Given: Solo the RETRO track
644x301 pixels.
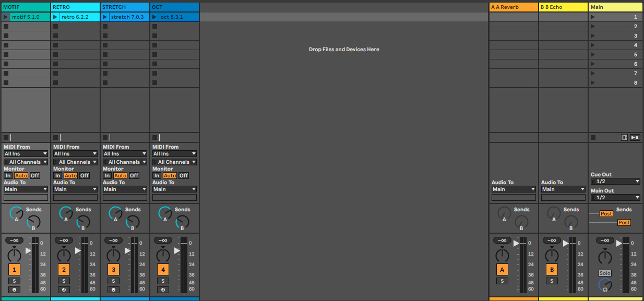Looking at the screenshot, I should [64, 281].
